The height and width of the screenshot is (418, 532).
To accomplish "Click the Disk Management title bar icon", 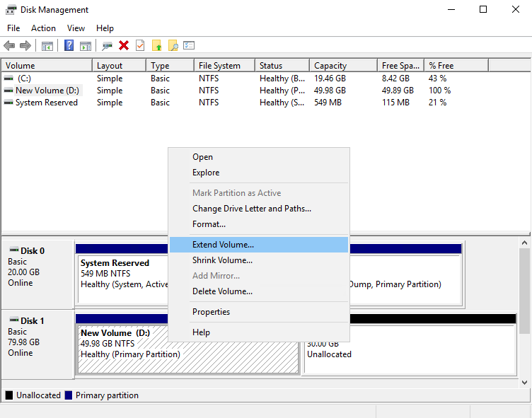I will point(11,10).
